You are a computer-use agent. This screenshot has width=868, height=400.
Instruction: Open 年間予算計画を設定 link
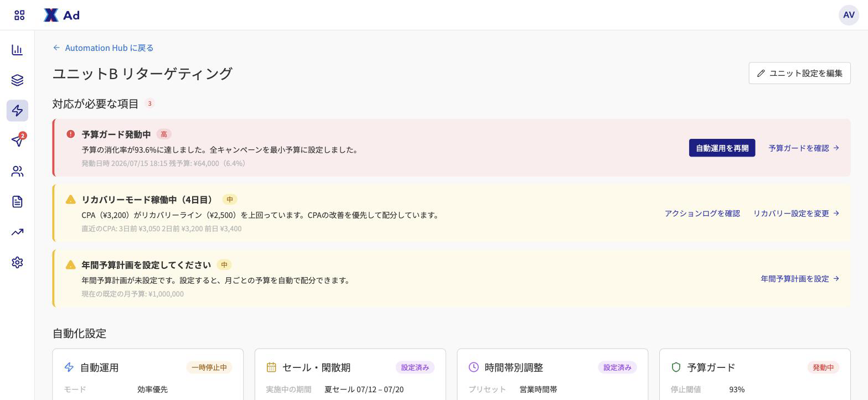800,278
